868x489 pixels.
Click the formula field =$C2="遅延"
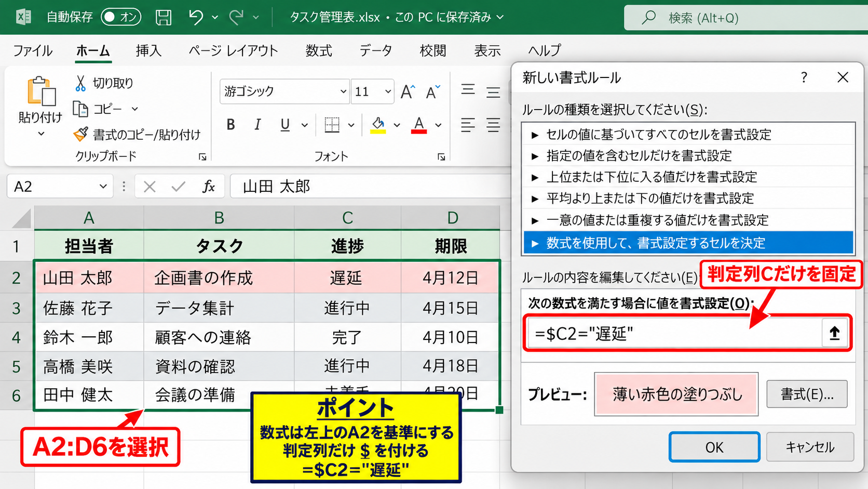[674, 333]
